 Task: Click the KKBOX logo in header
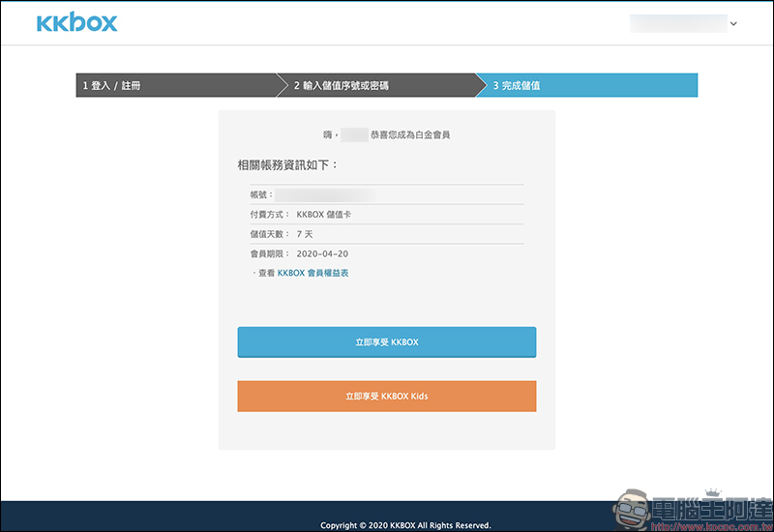click(76, 22)
